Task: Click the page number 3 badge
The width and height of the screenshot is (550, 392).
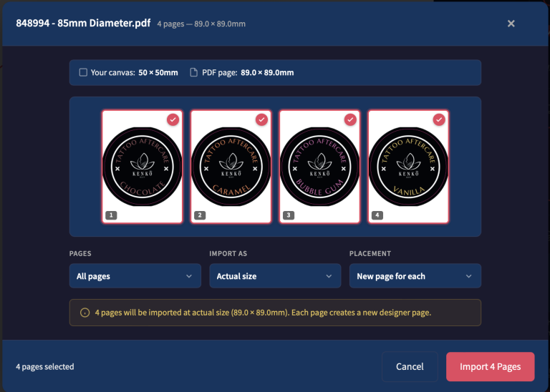Action: click(288, 215)
